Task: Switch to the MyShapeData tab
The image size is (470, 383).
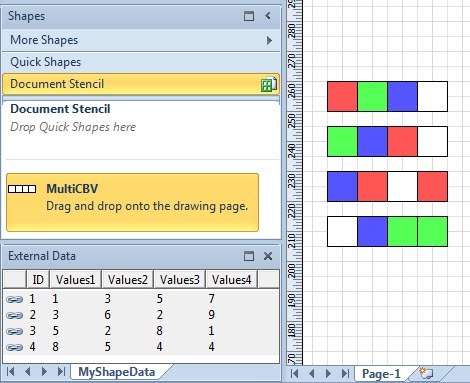Action: click(x=117, y=372)
